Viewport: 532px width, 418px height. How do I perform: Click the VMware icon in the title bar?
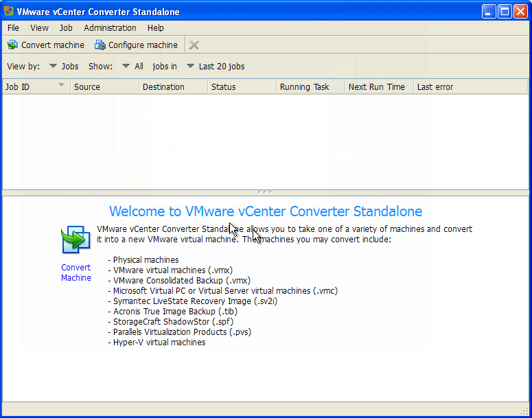click(9, 12)
